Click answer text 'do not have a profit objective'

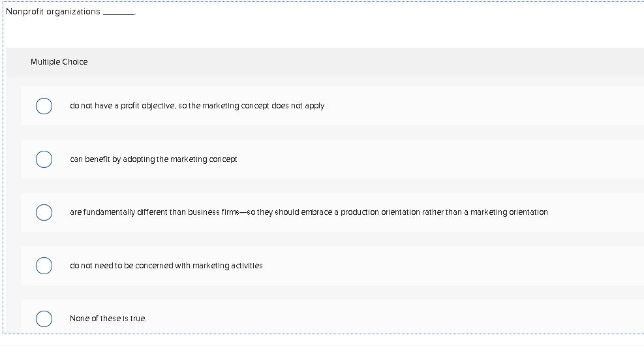[x=196, y=106]
